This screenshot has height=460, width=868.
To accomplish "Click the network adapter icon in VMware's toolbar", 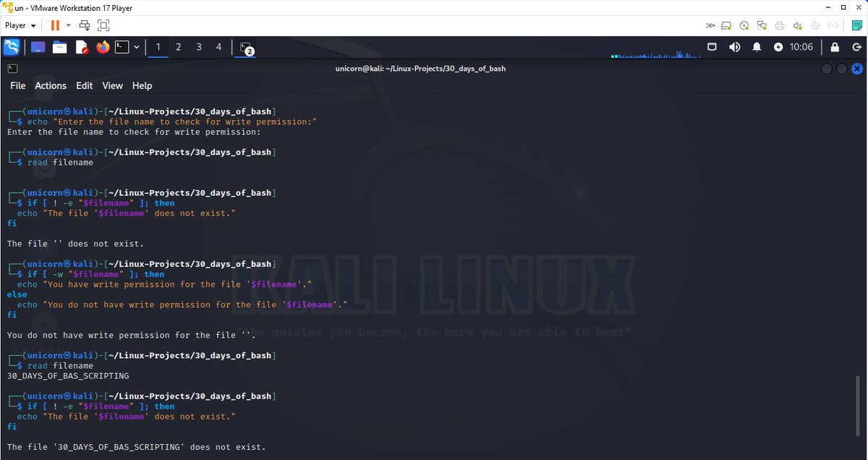I will pos(762,25).
